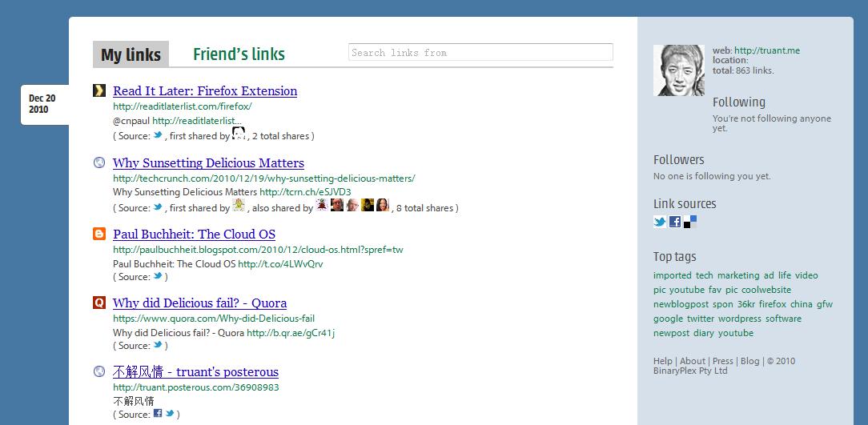Select the 'coolwebsite' tag

[x=766, y=290]
